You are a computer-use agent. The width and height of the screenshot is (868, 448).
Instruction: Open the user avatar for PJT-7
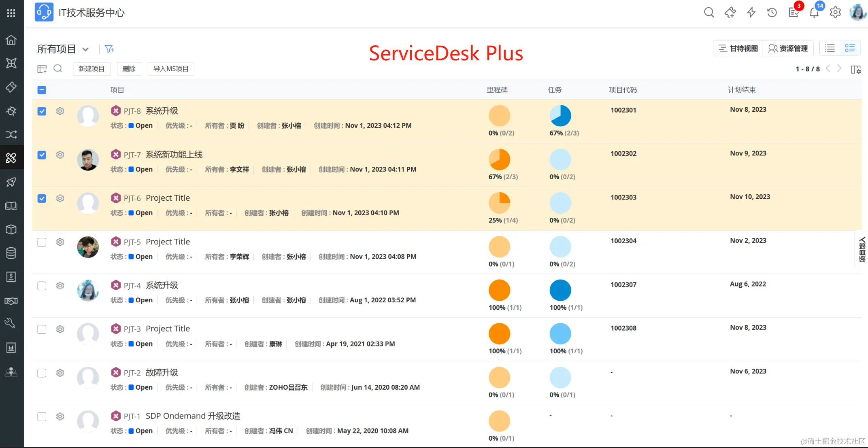click(x=88, y=160)
